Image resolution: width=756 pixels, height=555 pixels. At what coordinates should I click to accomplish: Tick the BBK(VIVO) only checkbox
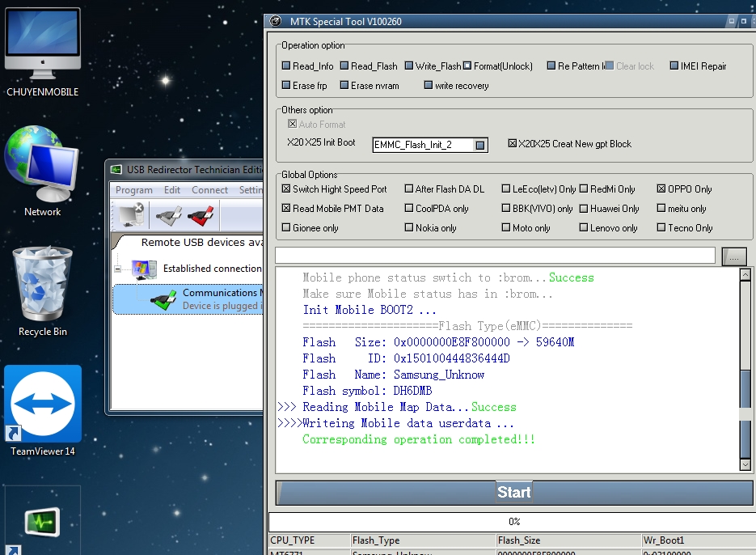[x=506, y=208]
